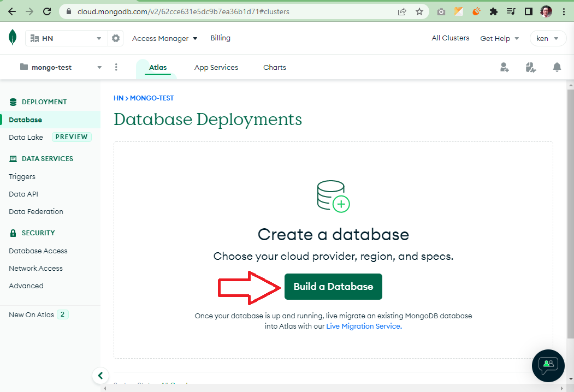The image size is (574, 392).
Task: Switch to the Charts tab
Action: point(274,67)
